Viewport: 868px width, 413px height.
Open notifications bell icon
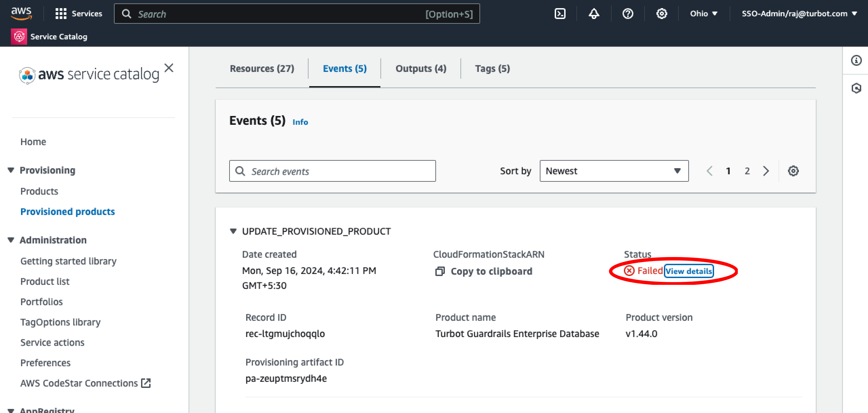coord(594,14)
